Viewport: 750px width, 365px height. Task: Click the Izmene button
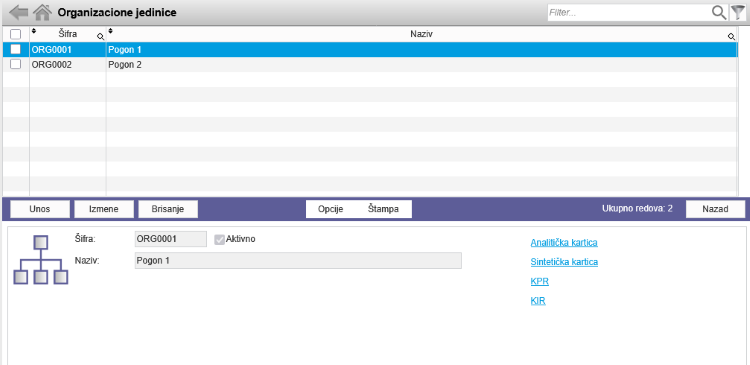point(104,209)
